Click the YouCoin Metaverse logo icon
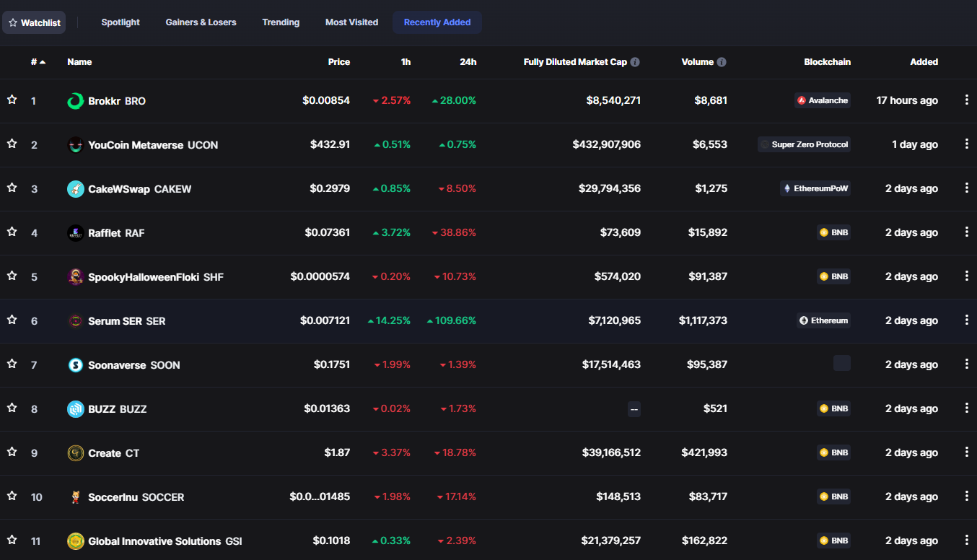Viewport: 977px width, 560px height. coord(76,145)
